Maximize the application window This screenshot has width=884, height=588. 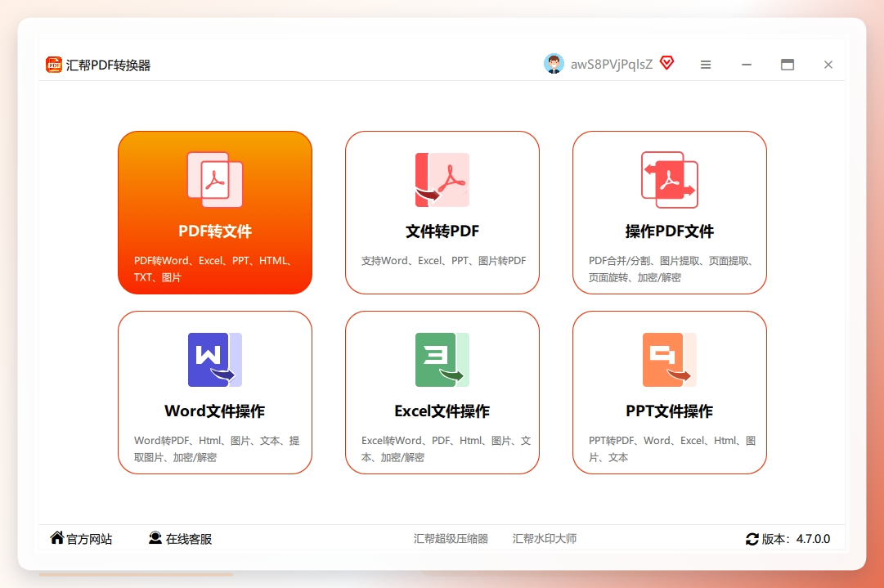pos(788,65)
